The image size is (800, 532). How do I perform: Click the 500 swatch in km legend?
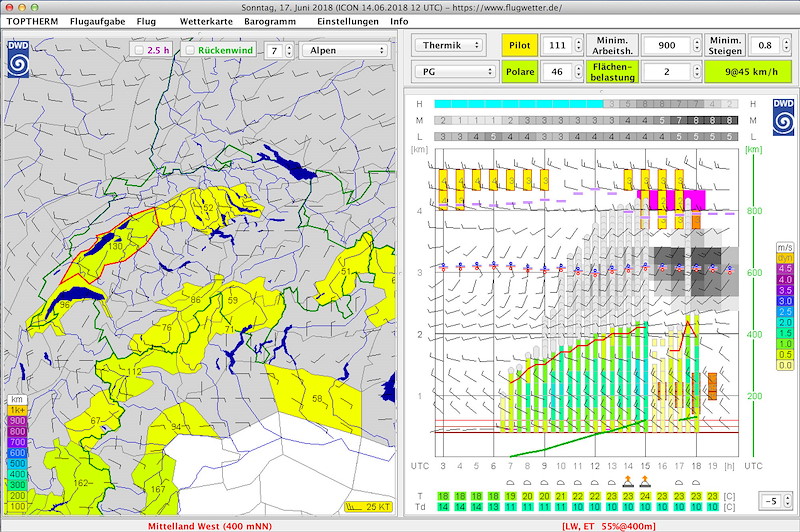click(x=17, y=464)
